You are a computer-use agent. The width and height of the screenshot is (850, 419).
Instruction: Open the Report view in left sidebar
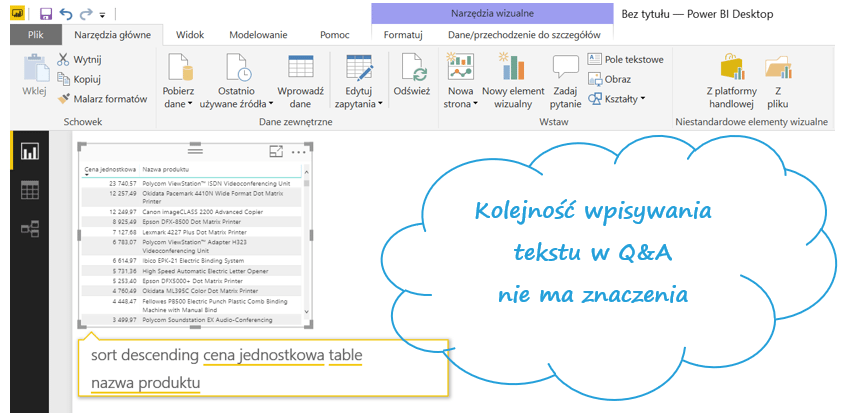pos(30,152)
